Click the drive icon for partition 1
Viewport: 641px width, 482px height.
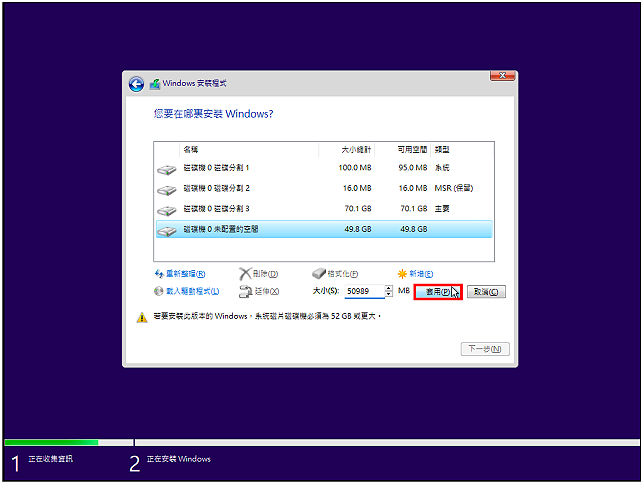[166, 169]
